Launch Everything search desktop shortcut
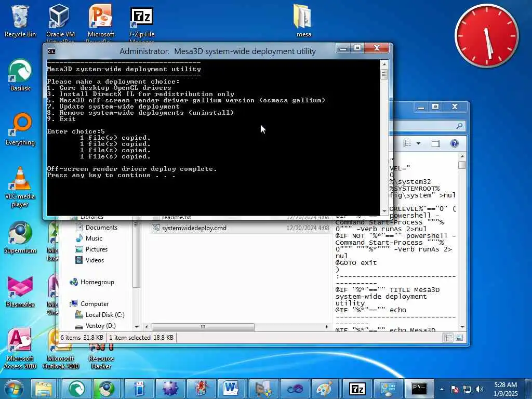 click(20, 129)
